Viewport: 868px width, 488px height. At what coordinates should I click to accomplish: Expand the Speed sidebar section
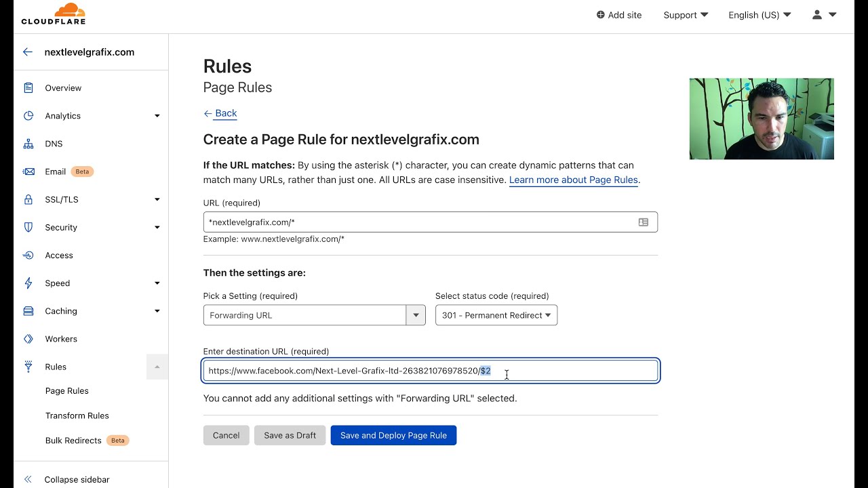pyautogui.click(x=157, y=283)
